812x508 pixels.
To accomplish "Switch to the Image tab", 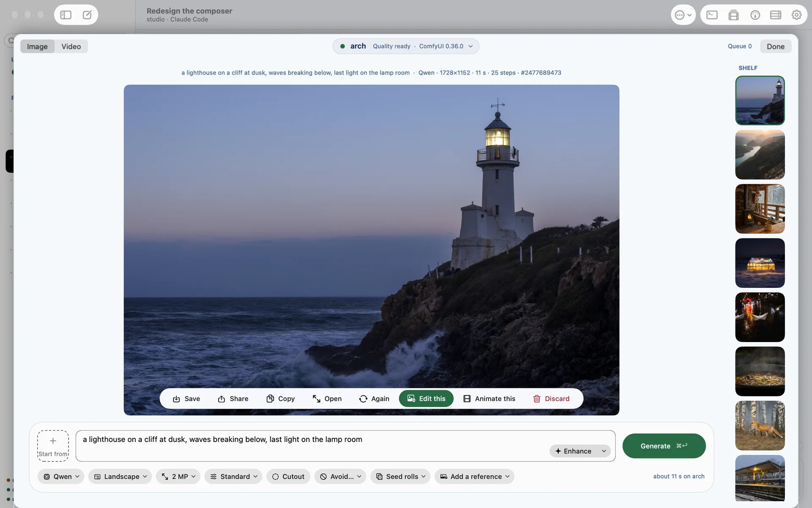I will (37, 47).
